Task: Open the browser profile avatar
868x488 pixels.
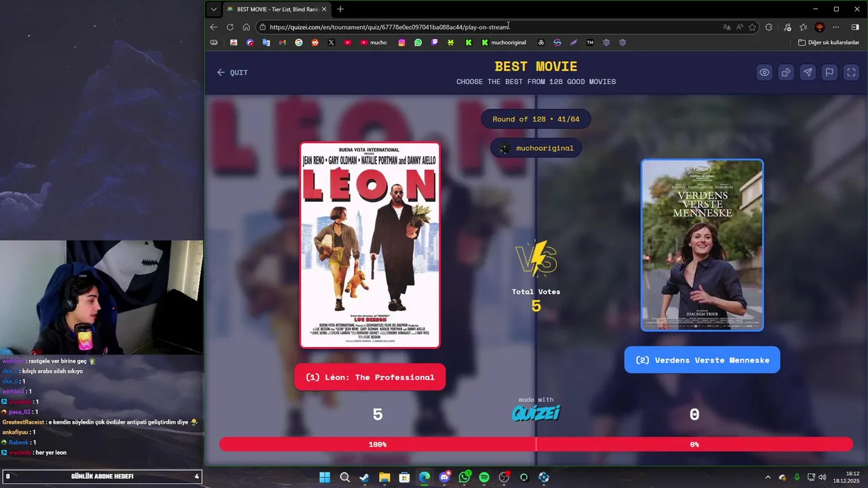Action: 820,27
